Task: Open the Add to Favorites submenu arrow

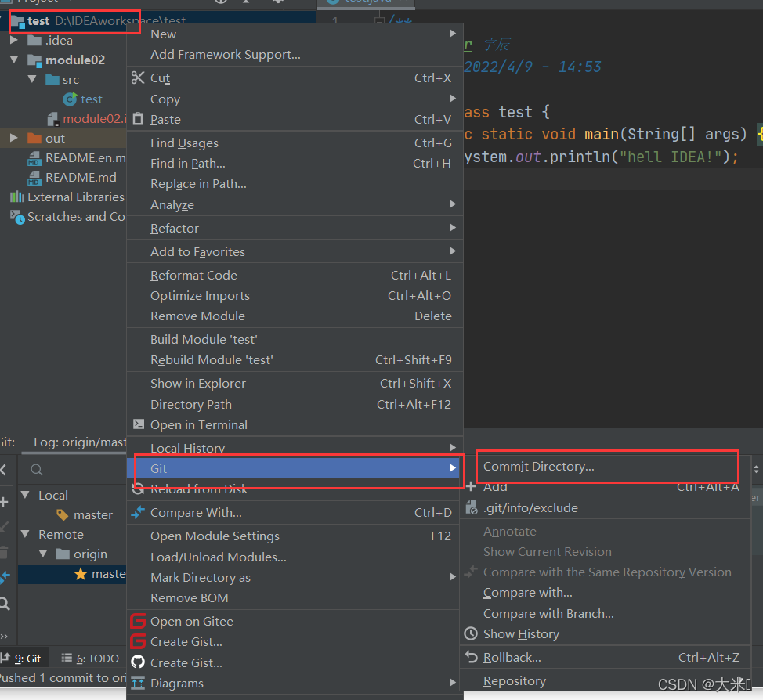Action: coord(453,251)
